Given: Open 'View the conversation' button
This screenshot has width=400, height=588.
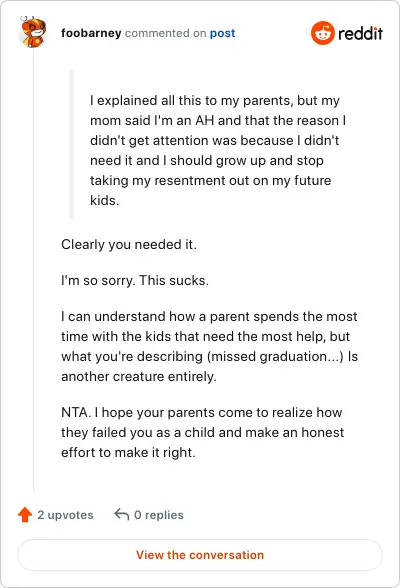Looking at the screenshot, I should pyautogui.click(x=200, y=555).
